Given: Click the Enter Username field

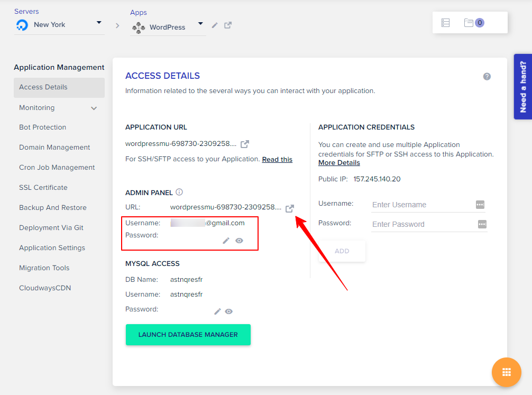Looking at the screenshot, I should coord(418,205).
